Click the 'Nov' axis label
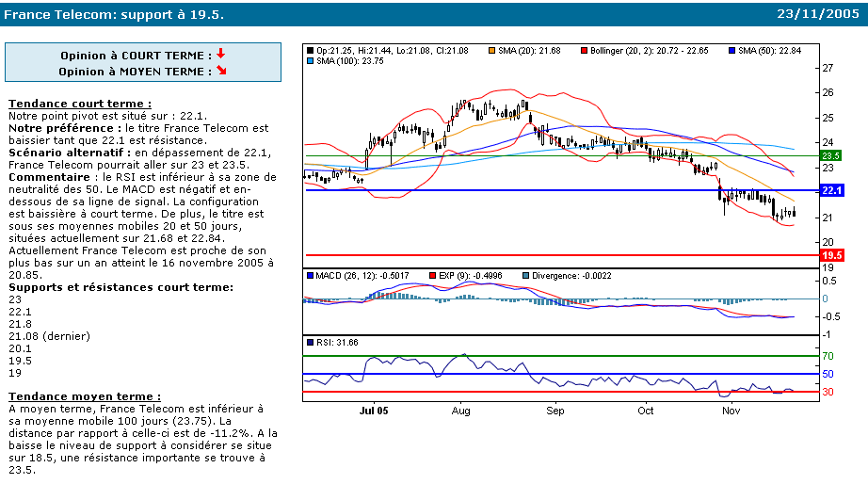 coord(731,411)
